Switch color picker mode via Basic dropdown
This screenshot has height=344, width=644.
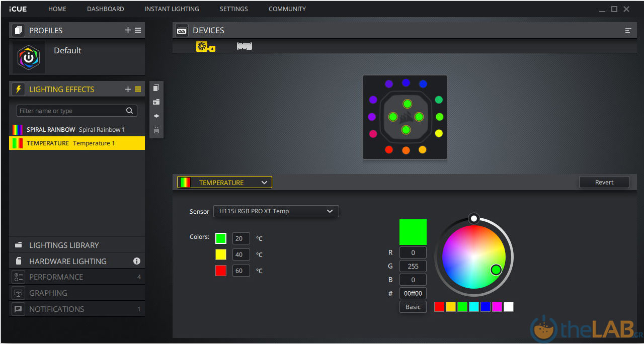413,306
